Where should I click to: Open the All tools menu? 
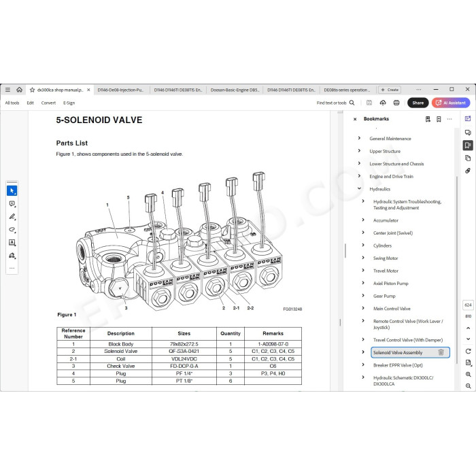coord(12,103)
